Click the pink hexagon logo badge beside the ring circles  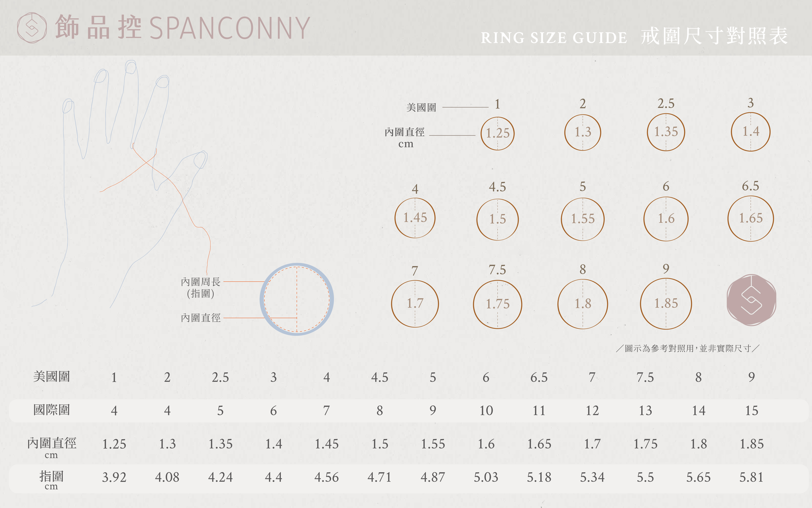tap(751, 300)
